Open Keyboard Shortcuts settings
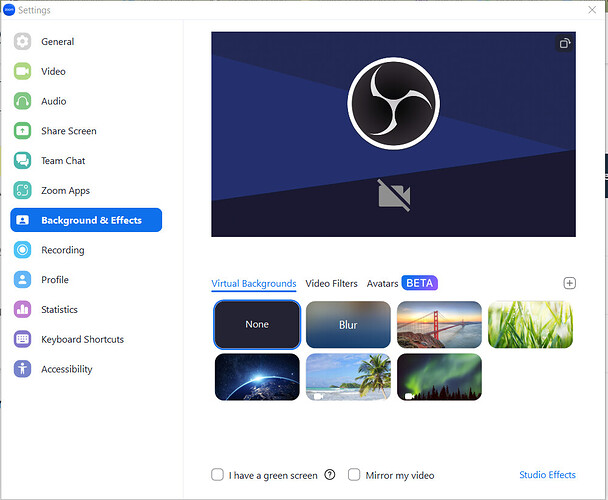608x500 pixels. pos(82,339)
